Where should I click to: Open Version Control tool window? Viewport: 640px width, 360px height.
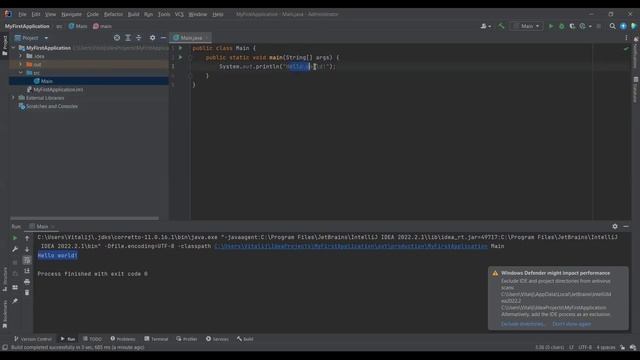click(33, 339)
